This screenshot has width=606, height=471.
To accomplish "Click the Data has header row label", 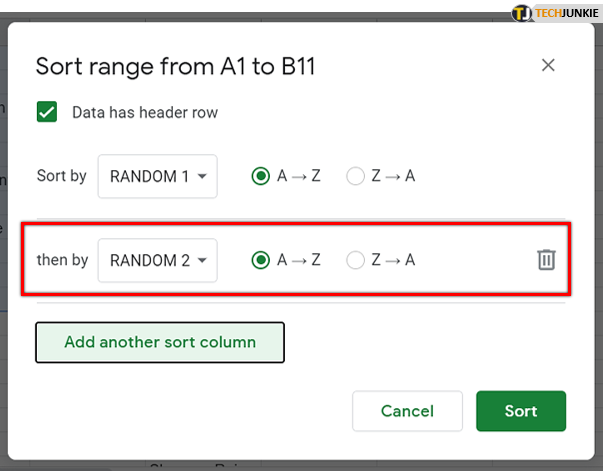I will 145,112.
